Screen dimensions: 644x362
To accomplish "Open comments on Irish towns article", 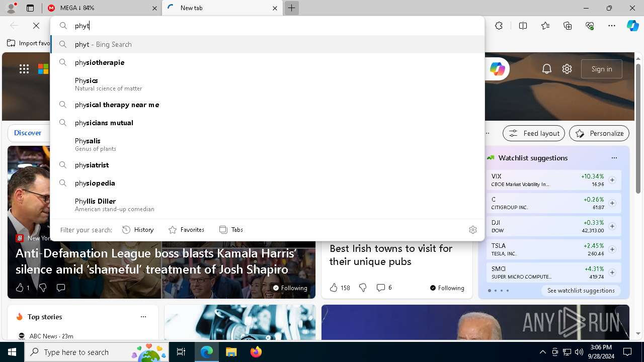I will click(384, 288).
